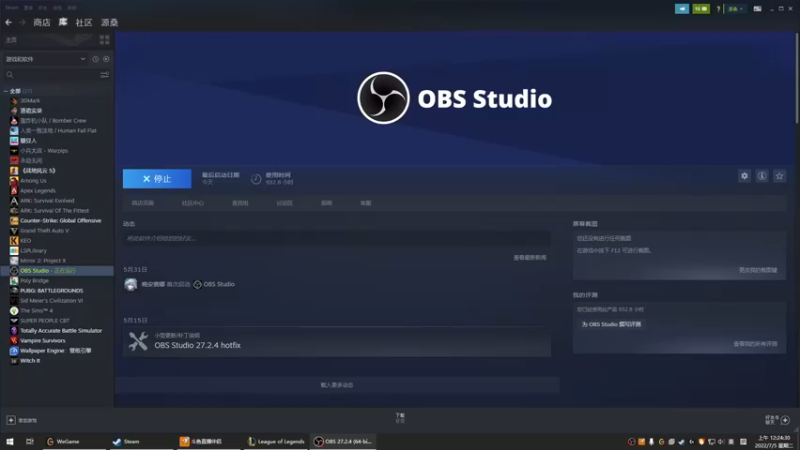Select Human Fall Flat in the library
The image size is (800, 450).
pos(58,131)
